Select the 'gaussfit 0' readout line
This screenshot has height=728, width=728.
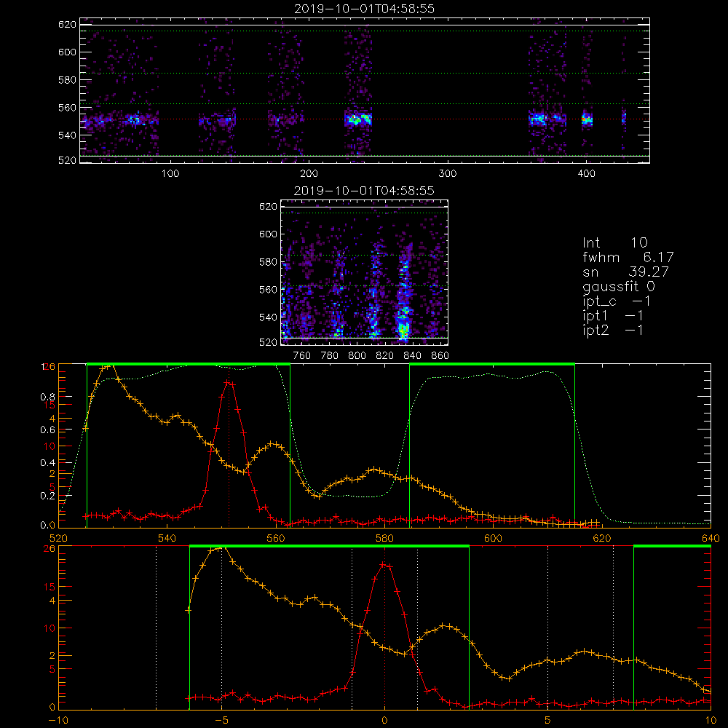619,286
